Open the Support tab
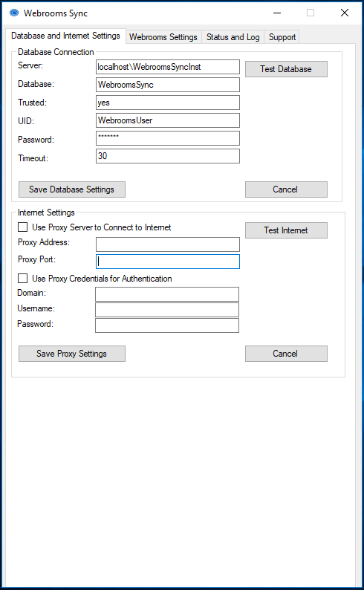 (282, 37)
